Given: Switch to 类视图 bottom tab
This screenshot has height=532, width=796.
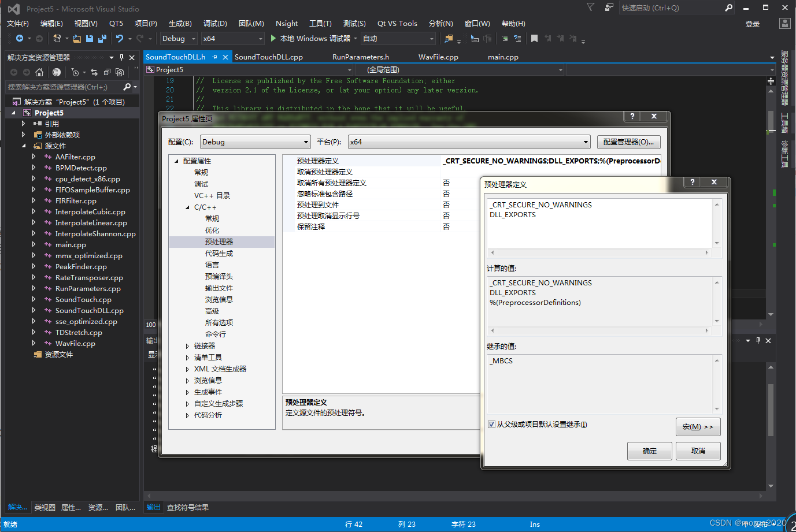Looking at the screenshot, I should point(45,508).
